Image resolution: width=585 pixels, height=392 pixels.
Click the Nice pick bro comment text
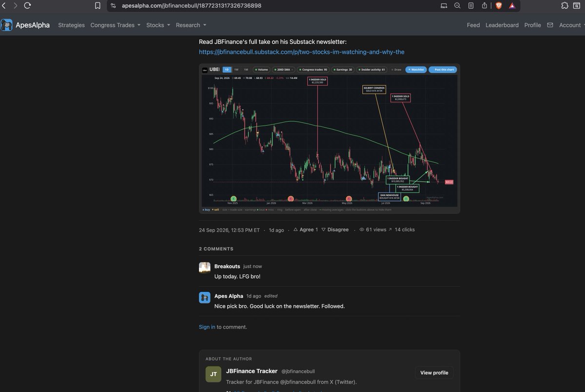279,306
